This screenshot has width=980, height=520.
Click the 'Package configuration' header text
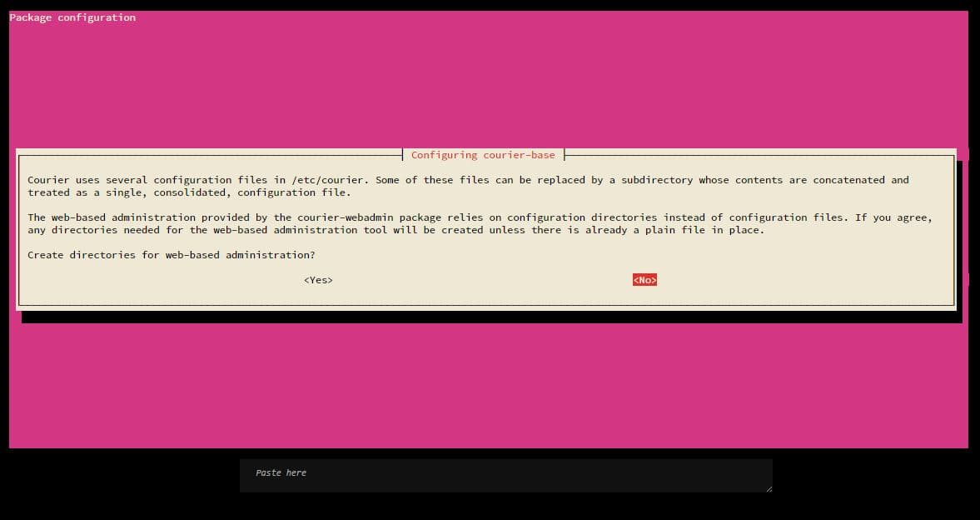coord(72,17)
